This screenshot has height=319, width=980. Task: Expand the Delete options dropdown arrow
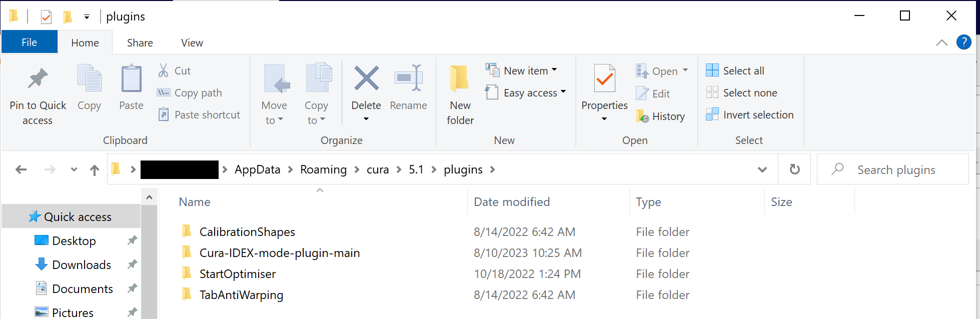[x=366, y=119]
